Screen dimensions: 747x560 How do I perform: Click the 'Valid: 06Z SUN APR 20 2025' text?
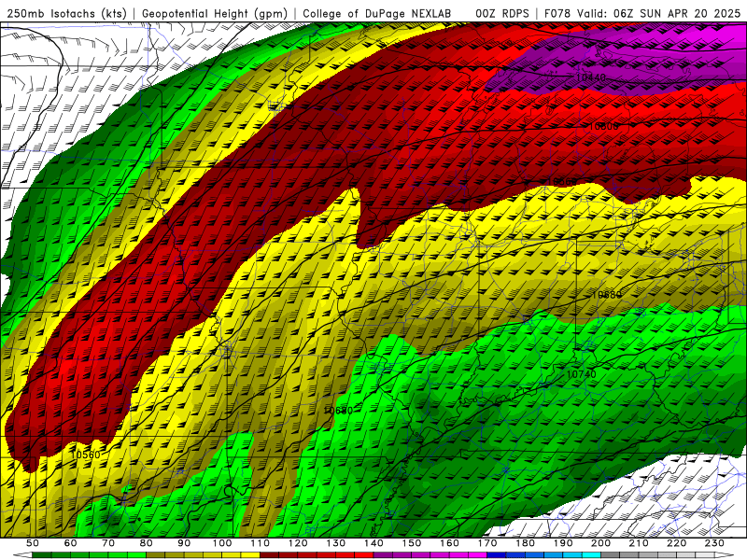[x=658, y=13]
